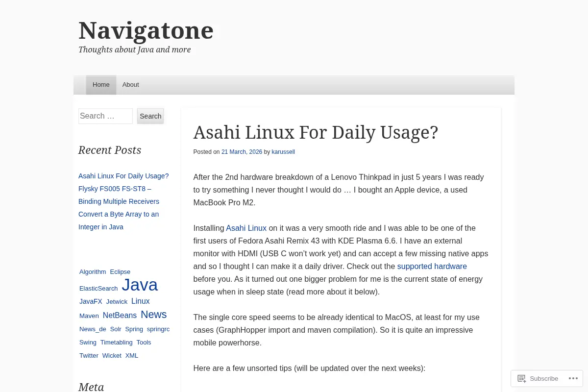Click the Recent Posts heading

[x=110, y=150]
